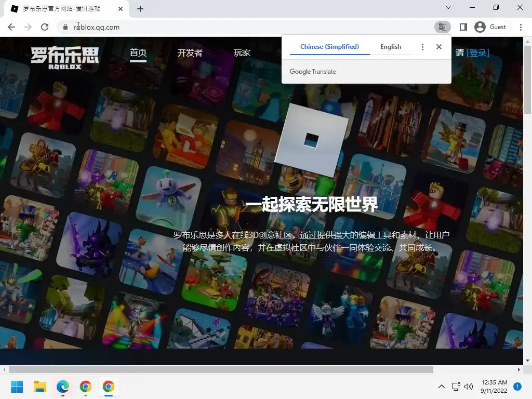The width and height of the screenshot is (532, 399).
Task: Click the ferris wheel game thumbnail
Action: coord(277,295)
